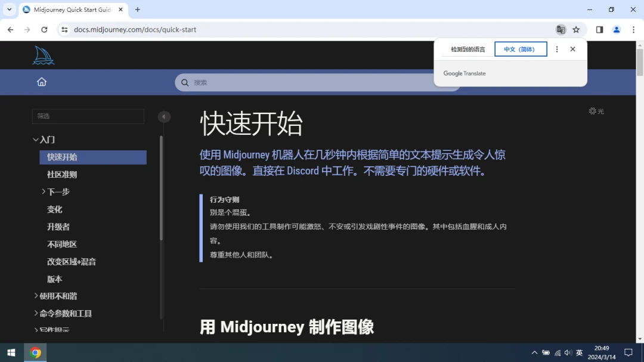Open 改变区域+混音 sidebar page

72,262
